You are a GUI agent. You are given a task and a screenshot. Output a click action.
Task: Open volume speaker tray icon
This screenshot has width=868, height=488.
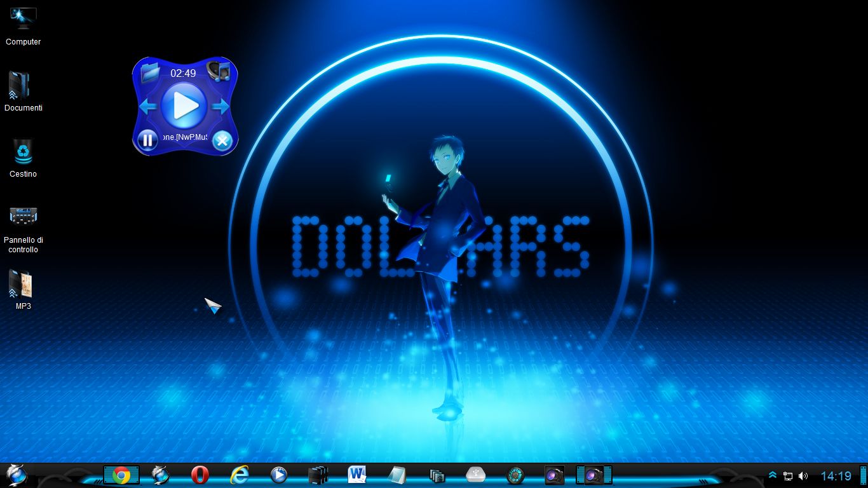coord(803,475)
